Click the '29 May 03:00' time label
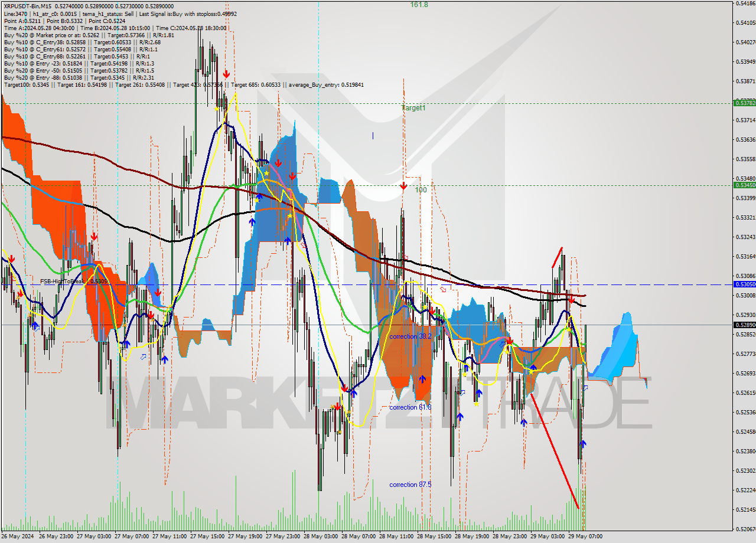 pos(548,537)
